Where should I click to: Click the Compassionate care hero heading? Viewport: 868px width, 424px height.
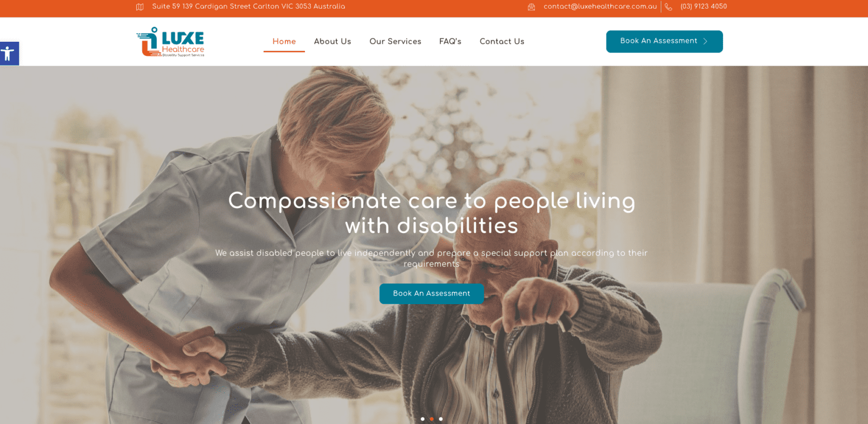[432, 213]
